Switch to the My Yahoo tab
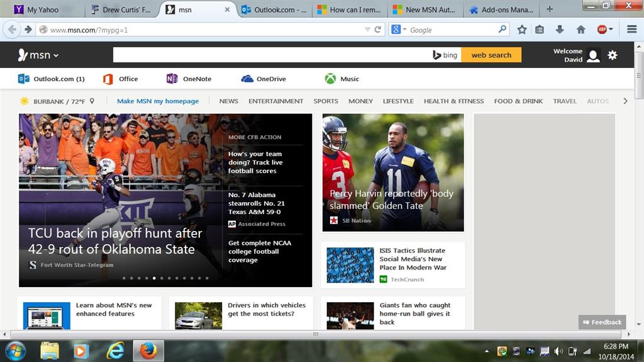Image resolution: width=644 pixels, height=362 pixels. (43, 9)
